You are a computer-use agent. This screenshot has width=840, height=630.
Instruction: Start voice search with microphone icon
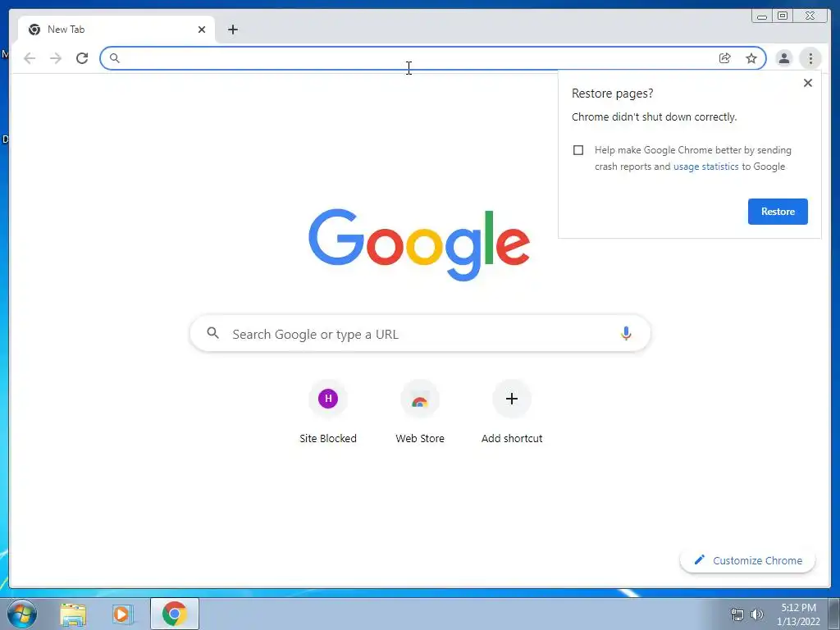click(626, 333)
